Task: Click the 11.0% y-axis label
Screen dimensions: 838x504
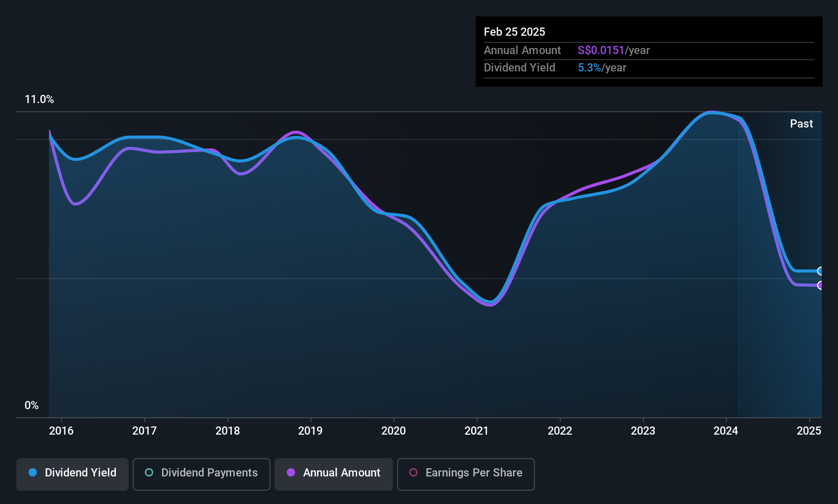Action: coord(39,99)
